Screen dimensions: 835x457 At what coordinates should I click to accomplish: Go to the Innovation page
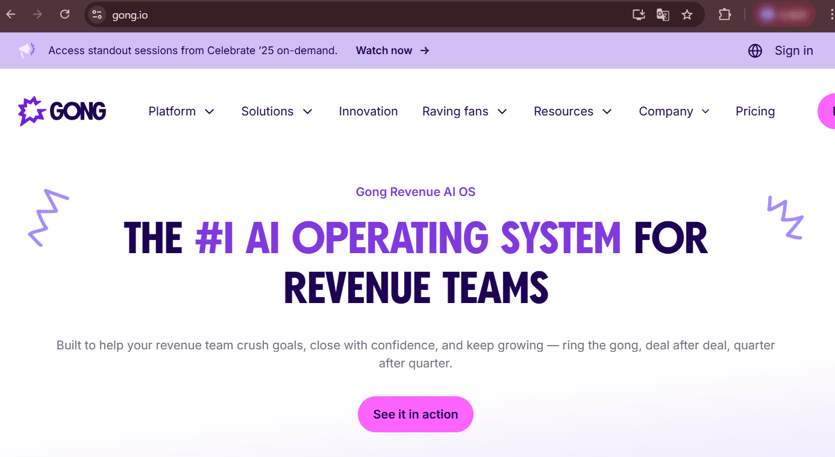(x=368, y=111)
